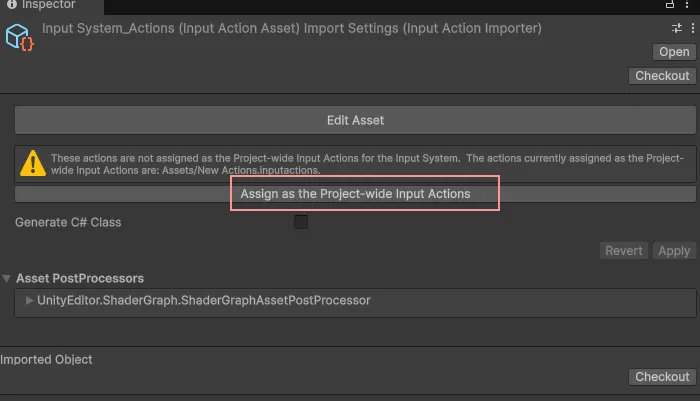Expand the ShaderGraphAssetPostProcessor entry
This screenshot has width=700, height=401.
click(x=30, y=300)
